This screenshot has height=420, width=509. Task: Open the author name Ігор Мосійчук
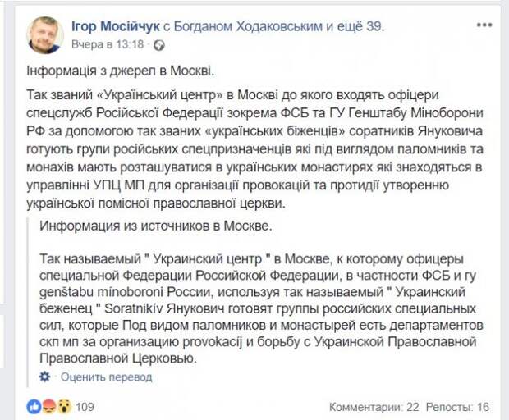pos(116,26)
